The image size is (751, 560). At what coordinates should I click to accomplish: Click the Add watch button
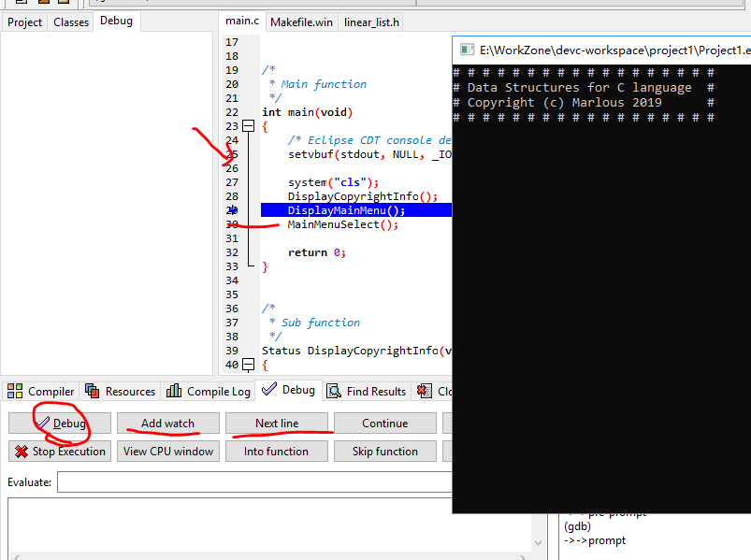click(x=168, y=424)
